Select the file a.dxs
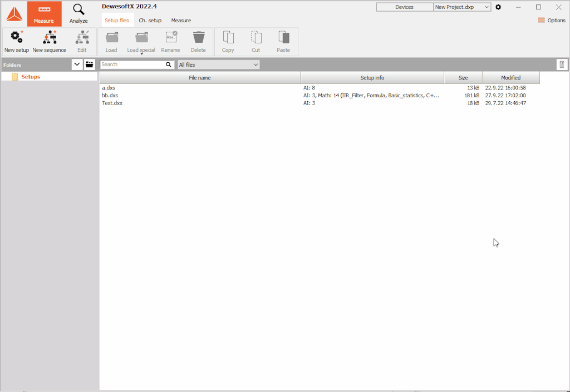The height and width of the screenshot is (392, 570). 109,88
